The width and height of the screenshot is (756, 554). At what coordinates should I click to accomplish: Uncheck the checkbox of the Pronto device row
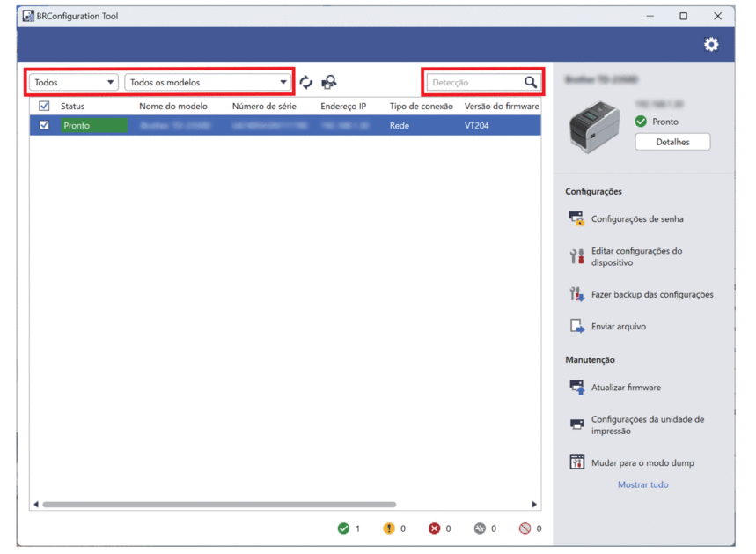tap(44, 125)
